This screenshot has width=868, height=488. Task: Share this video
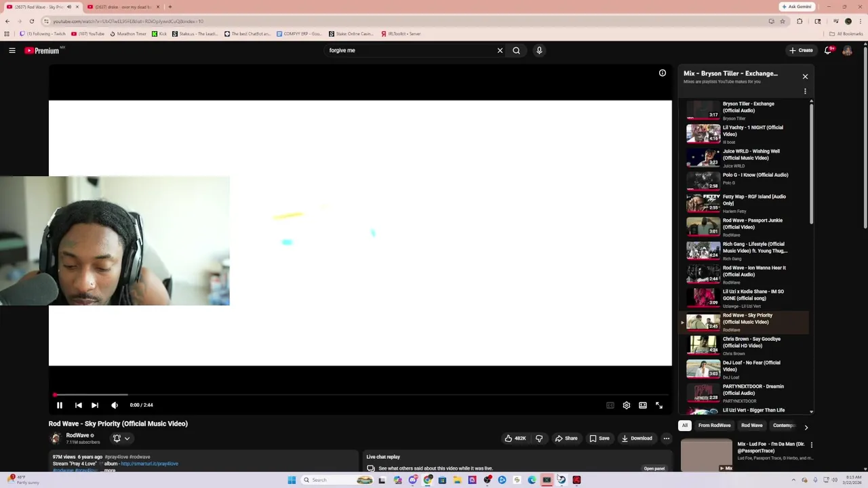point(566,439)
